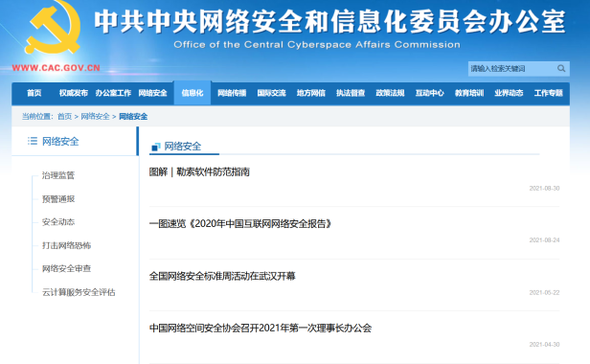
Task: Open the 办公室工作 navigation item
Action: click(113, 93)
